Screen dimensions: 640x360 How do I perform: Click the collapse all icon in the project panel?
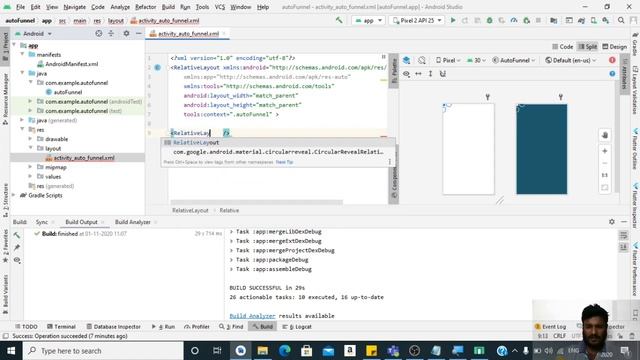111,33
